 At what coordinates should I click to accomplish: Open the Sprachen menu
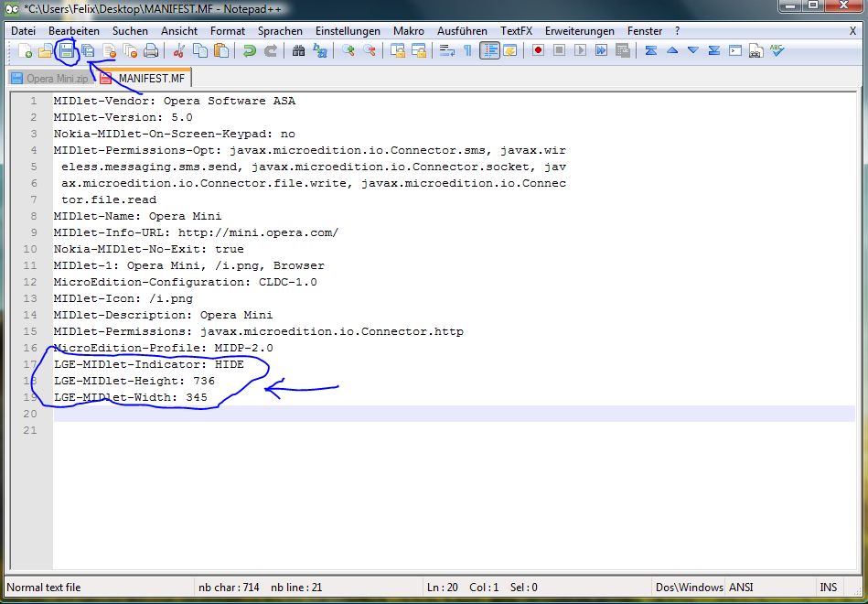tap(280, 31)
